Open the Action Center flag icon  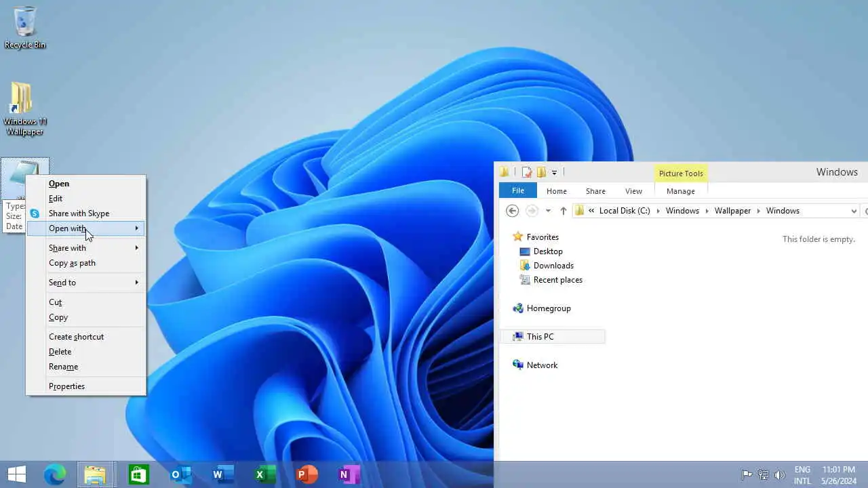(747, 474)
